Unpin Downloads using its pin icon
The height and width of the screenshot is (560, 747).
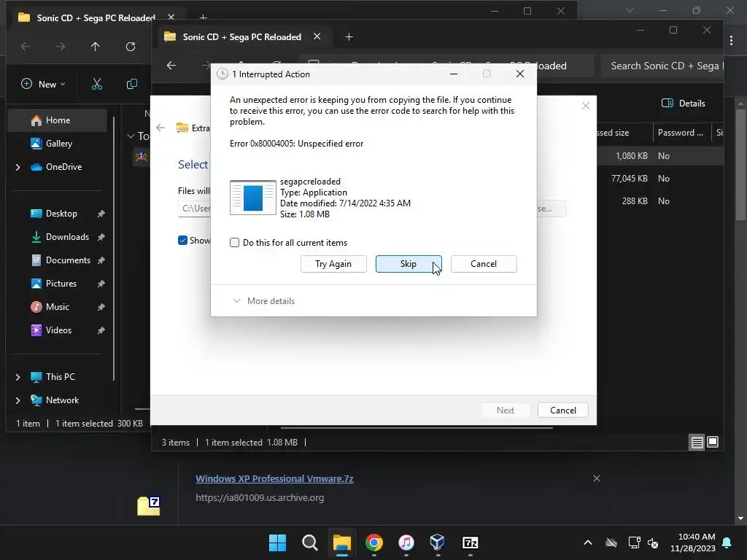[x=101, y=237]
